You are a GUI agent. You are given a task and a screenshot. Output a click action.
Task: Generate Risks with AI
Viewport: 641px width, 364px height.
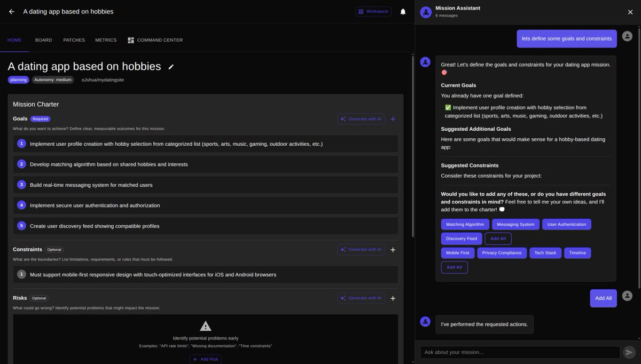pyautogui.click(x=361, y=298)
